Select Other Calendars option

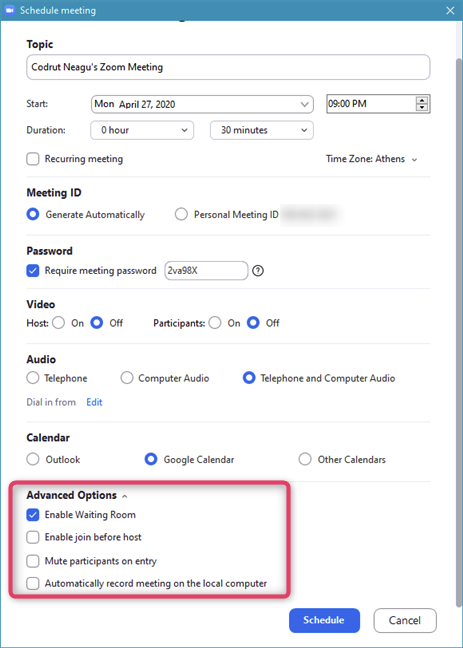pyautogui.click(x=305, y=459)
